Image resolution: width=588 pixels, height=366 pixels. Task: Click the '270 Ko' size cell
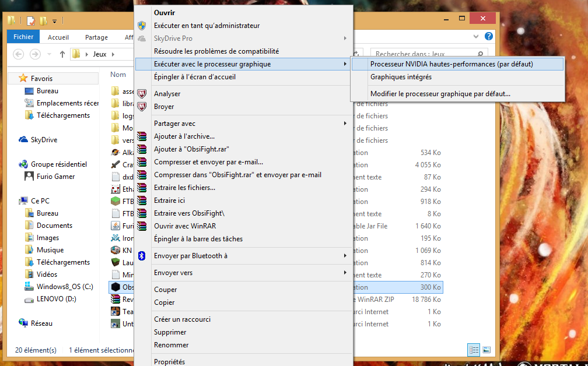tap(430, 275)
